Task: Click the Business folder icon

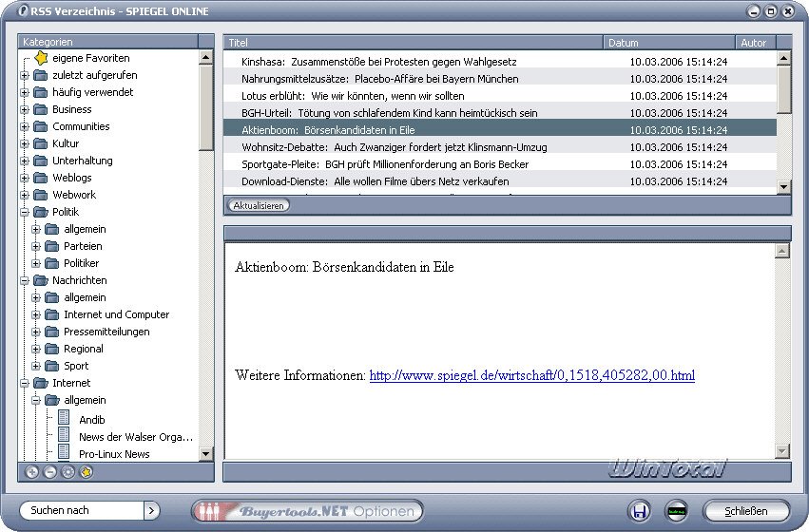Action: coord(40,109)
